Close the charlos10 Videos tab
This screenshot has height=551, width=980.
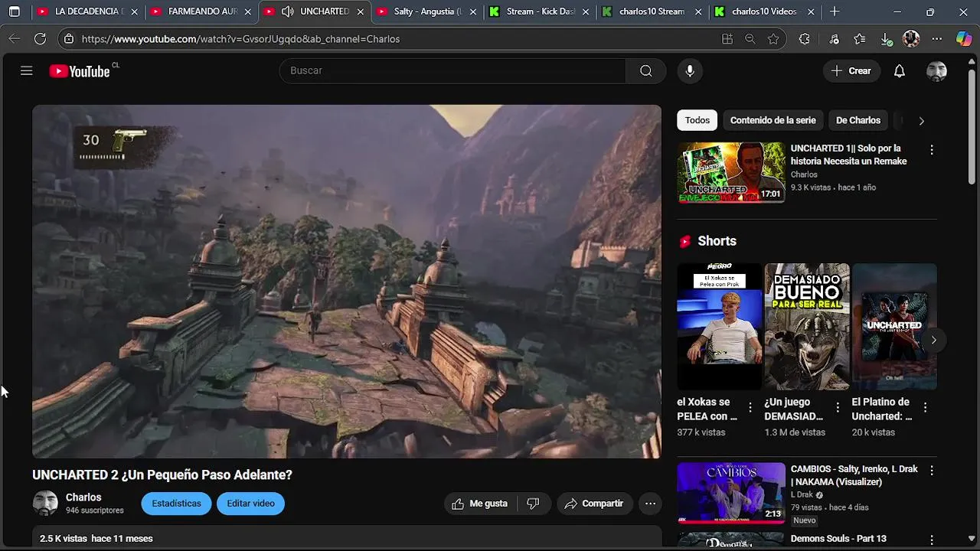point(811,11)
